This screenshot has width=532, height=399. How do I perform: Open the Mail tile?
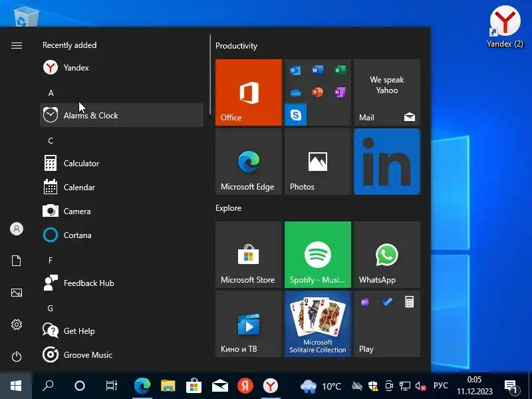pyautogui.click(x=387, y=92)
